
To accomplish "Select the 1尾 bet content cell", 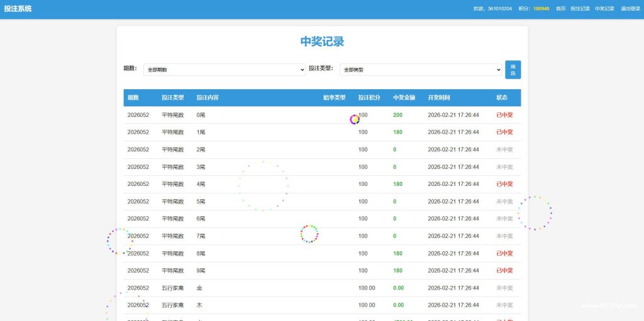I will (201, 132).
